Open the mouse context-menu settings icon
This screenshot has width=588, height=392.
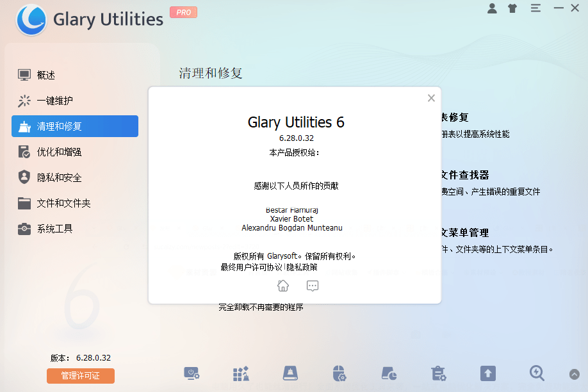click(339, 373)
